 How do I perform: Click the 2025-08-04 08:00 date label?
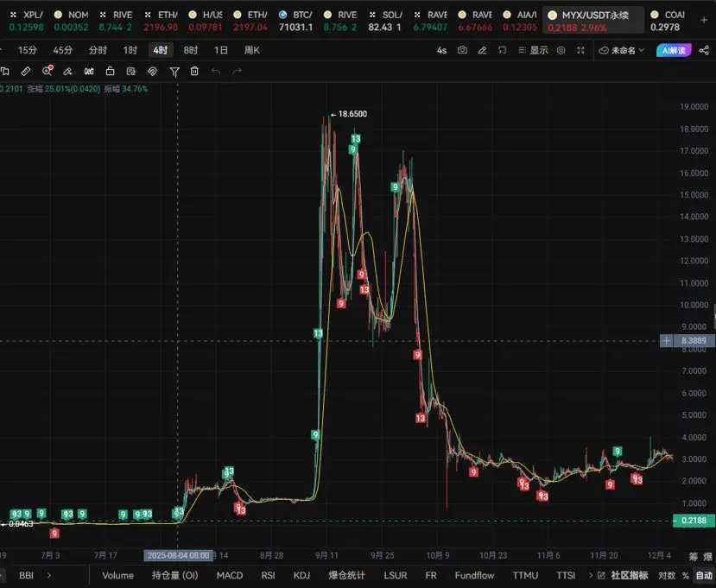coord(178,555)
